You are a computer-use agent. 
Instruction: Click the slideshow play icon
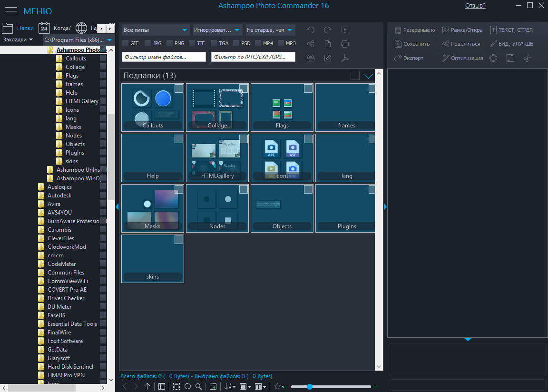345,30
